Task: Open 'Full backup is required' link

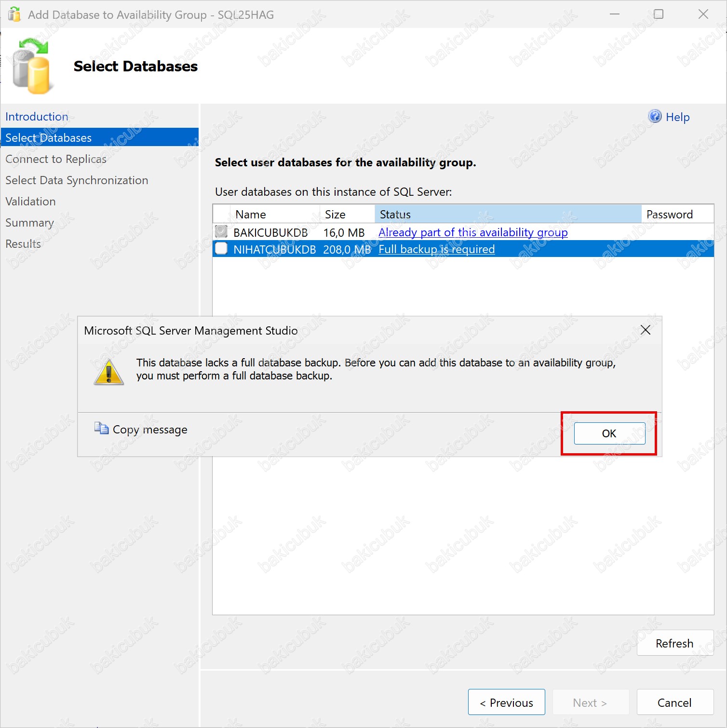Action: pos(436,249)
